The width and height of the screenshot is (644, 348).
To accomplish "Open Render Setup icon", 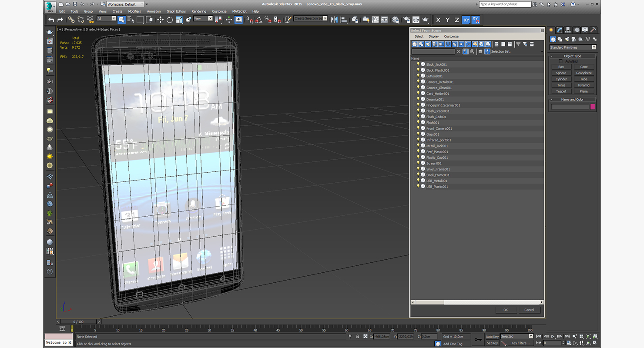I will [406, 20].
